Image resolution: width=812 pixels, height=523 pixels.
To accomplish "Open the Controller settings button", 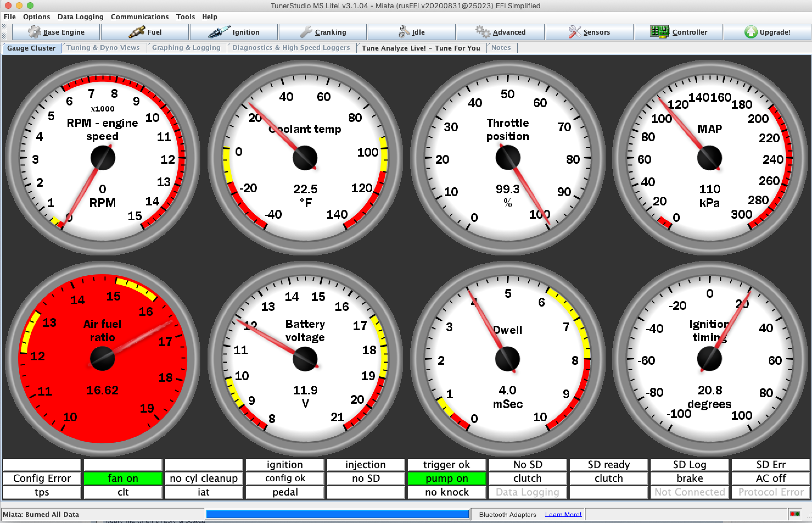I will (x=678, y=32).
